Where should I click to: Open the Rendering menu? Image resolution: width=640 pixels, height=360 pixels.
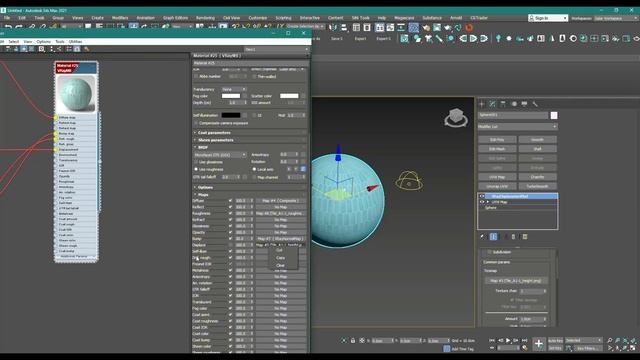[x=205, y=18]
